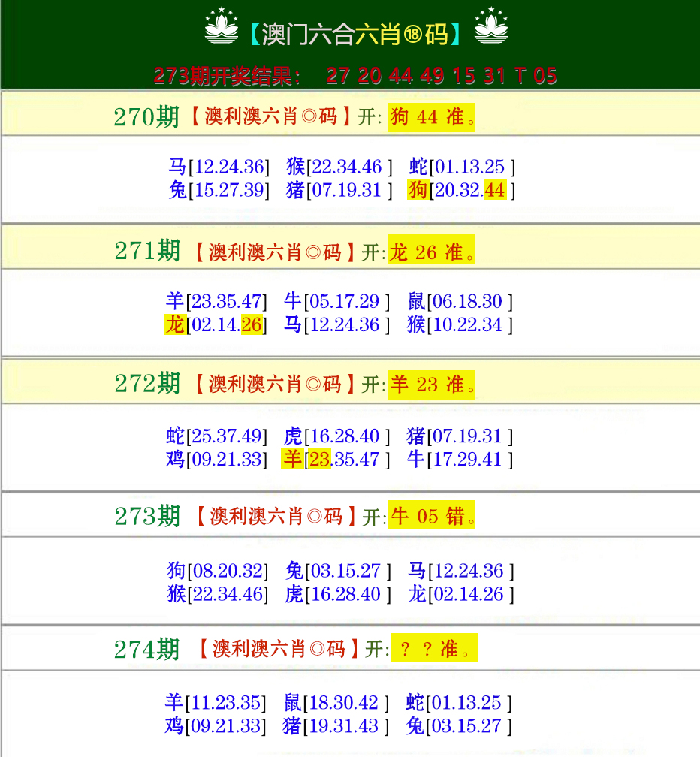Click highlighted number 23 in the 羊 entry
This screenshot has width=700, height=757.
coord(320,460)
